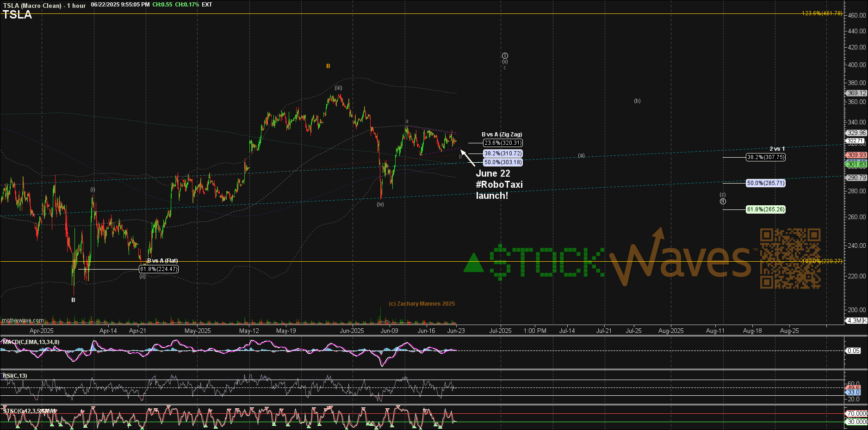Select the 38.2%(307.75) fib level label
Image resolution: width=868 pixels, height=430 pixels.
(765, 157)
